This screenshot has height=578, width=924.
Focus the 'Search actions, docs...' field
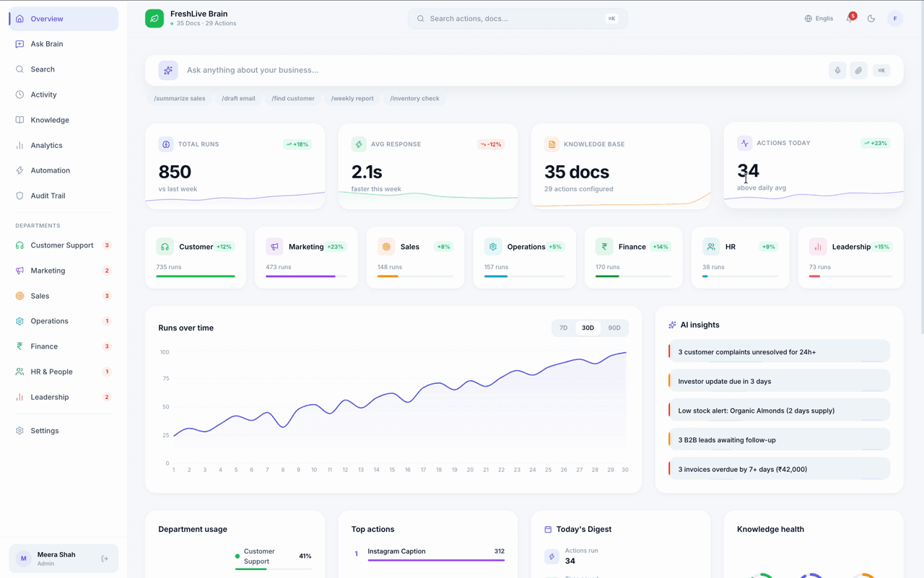click(518, 19)
